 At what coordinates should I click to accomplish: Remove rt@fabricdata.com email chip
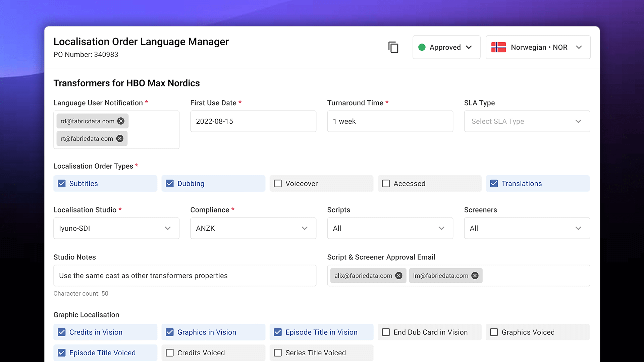point(120,138)
